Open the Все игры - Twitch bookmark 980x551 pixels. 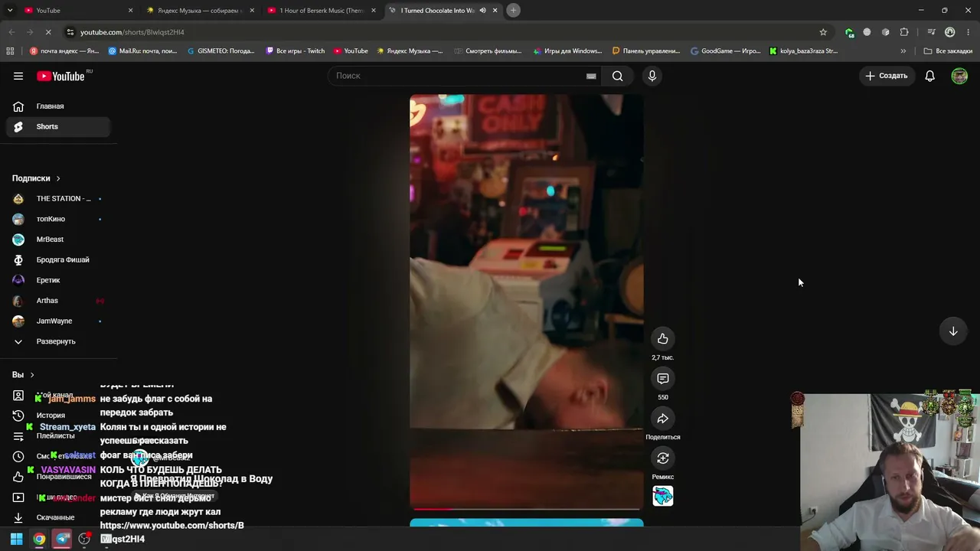[x=295, y=51]
